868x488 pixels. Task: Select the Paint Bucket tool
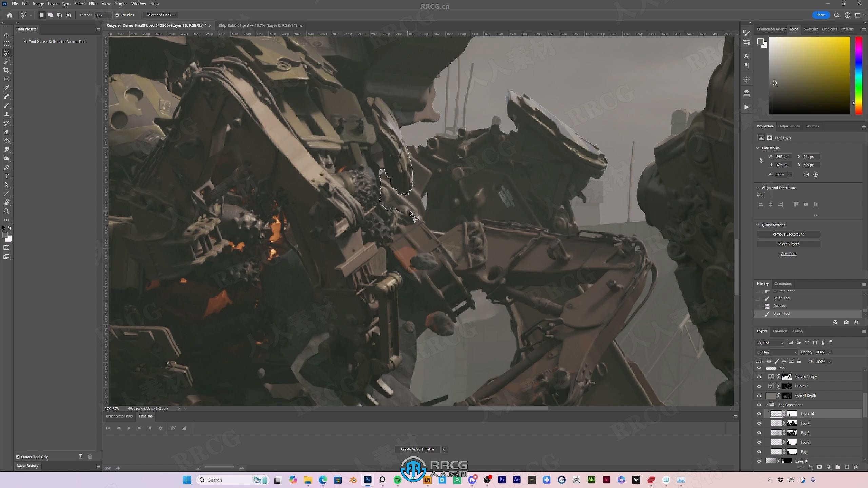[6, 141]
